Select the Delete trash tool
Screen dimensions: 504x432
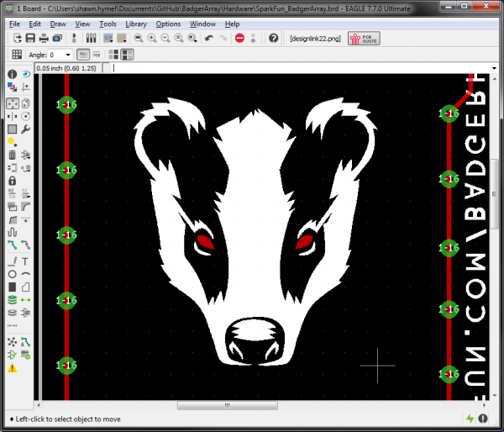click(13, 155)
